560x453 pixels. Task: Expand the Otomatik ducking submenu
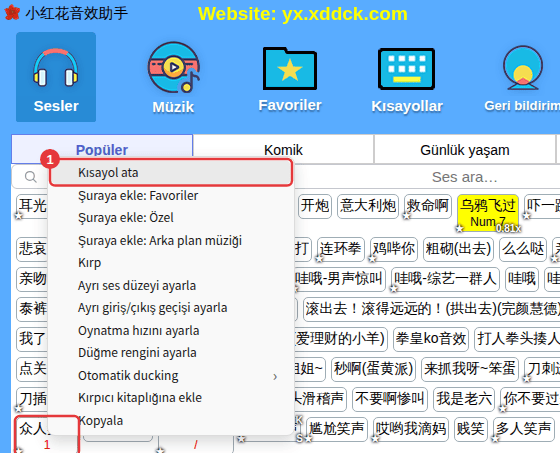click(x=171, y=375)
